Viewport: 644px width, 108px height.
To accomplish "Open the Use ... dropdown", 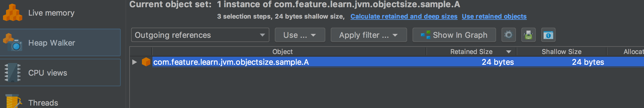I will pos(300,35).
